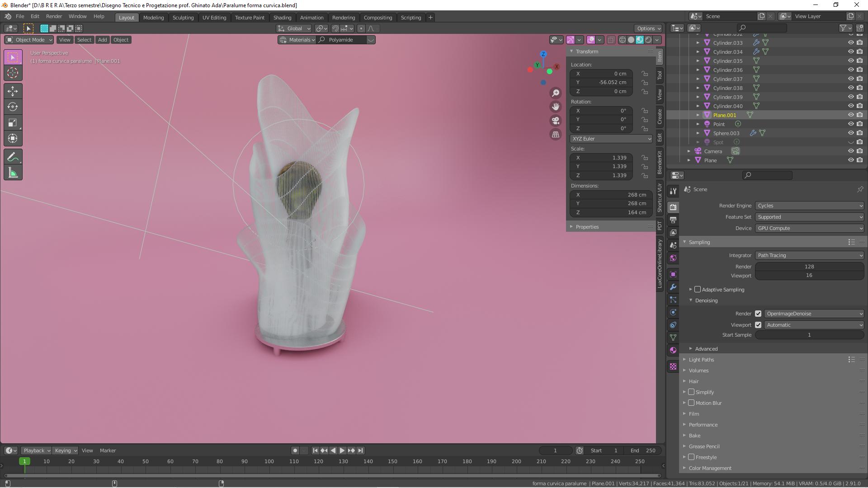Switch to wireframe viewport shading

click(623, 40)
